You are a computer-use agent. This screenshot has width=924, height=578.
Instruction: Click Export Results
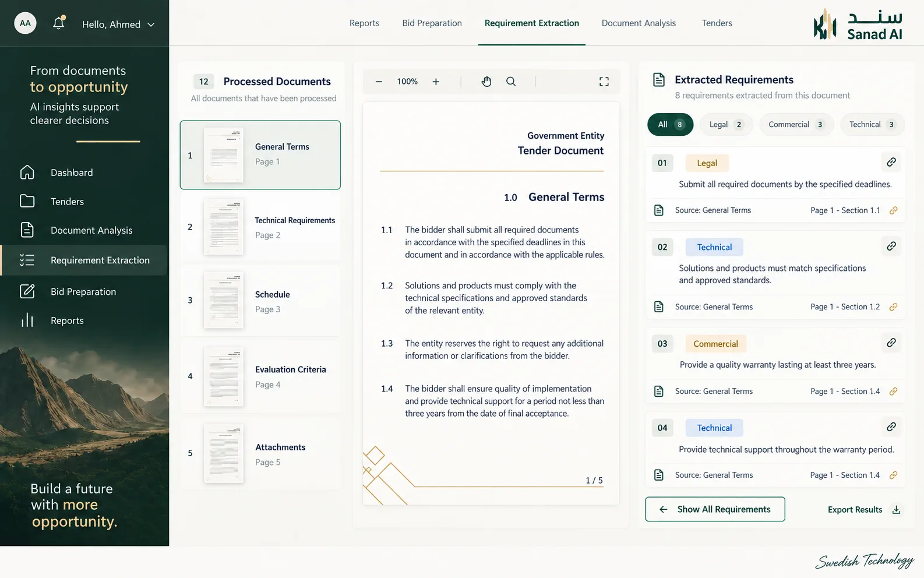pos(864,510)
